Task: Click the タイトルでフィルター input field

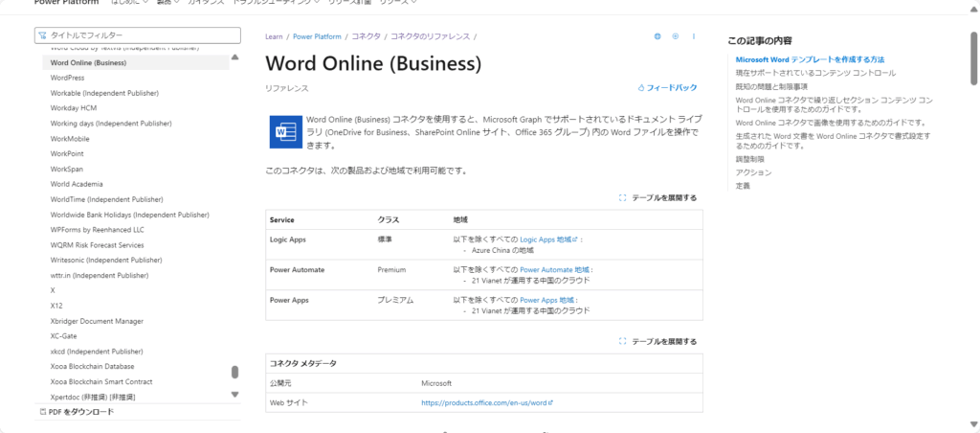Action: [139, 35]
